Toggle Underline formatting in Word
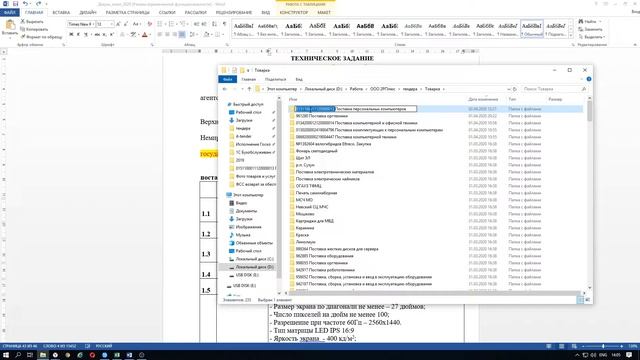This screenshot has width=640, height=360. pyautogui.click(x=86, y=35)
